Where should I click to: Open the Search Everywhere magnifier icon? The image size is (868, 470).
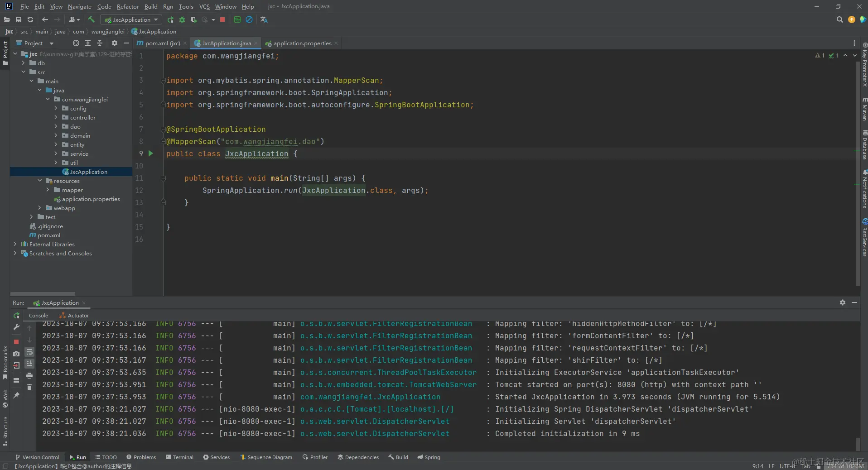pyautogui.click(x=839, y=19)
